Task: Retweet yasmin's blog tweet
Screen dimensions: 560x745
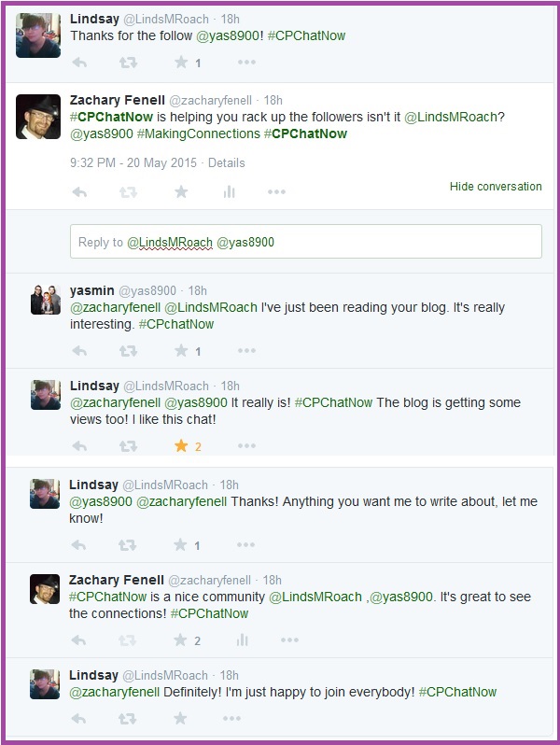Action: (128, 351)
